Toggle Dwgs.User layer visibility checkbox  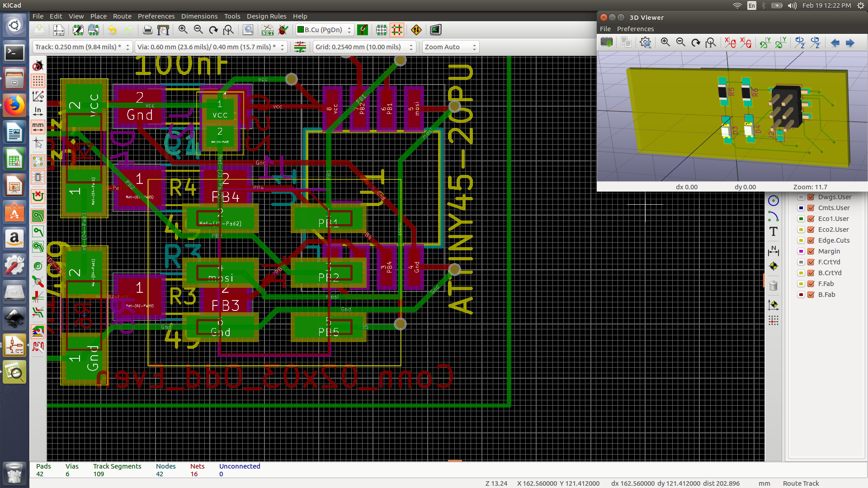(x=811, y=197)
